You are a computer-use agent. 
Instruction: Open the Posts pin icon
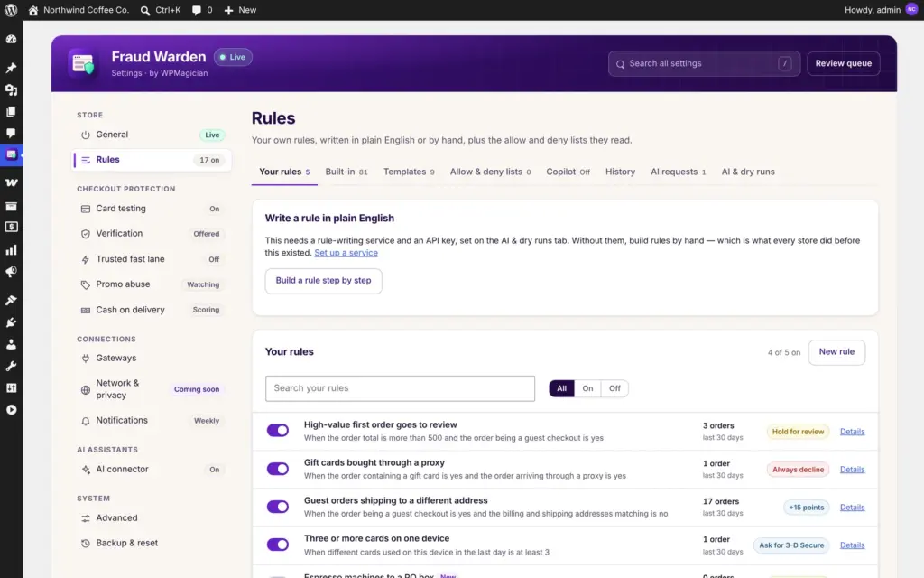click(x=11, y=68)
